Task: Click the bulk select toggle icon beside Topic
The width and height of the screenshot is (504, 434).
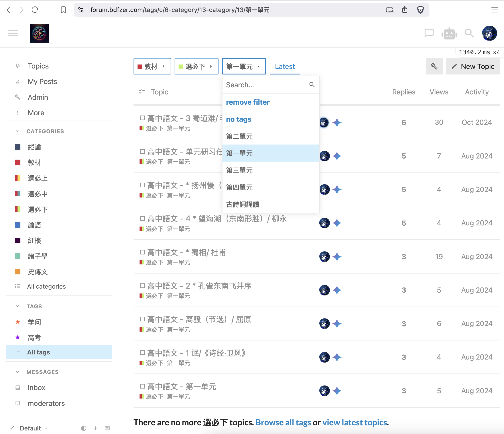Action: tap(142, 92)
